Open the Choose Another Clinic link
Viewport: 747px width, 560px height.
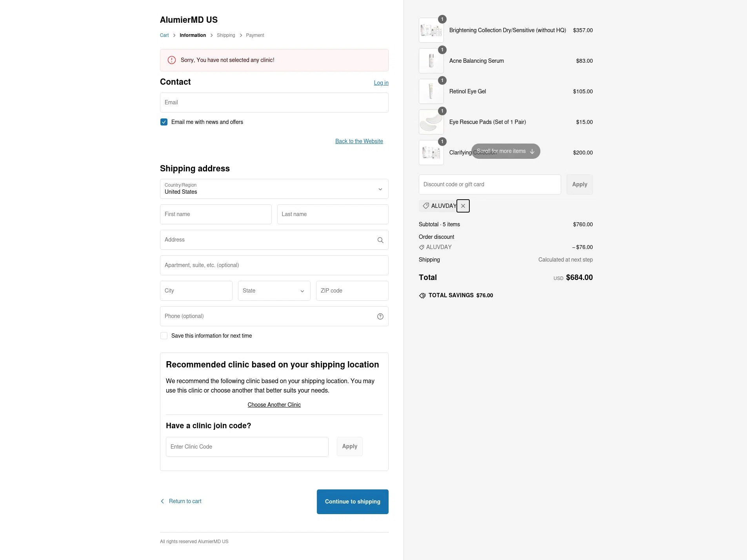pos(274,405)
